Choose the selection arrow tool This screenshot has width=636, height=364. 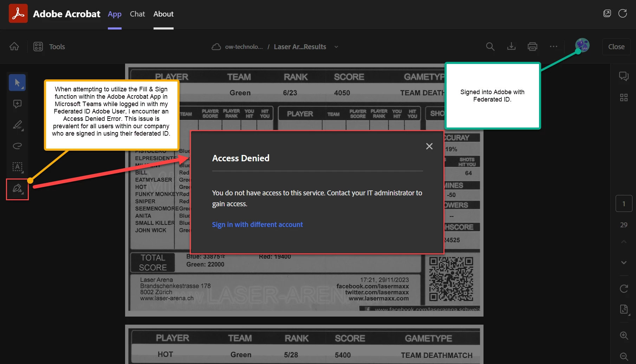click(x=17, y=83)
